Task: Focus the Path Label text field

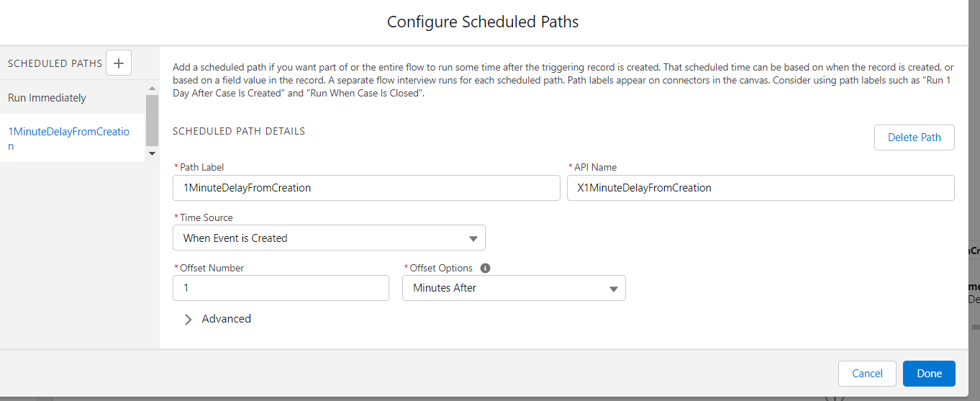Action: (366, 188)
